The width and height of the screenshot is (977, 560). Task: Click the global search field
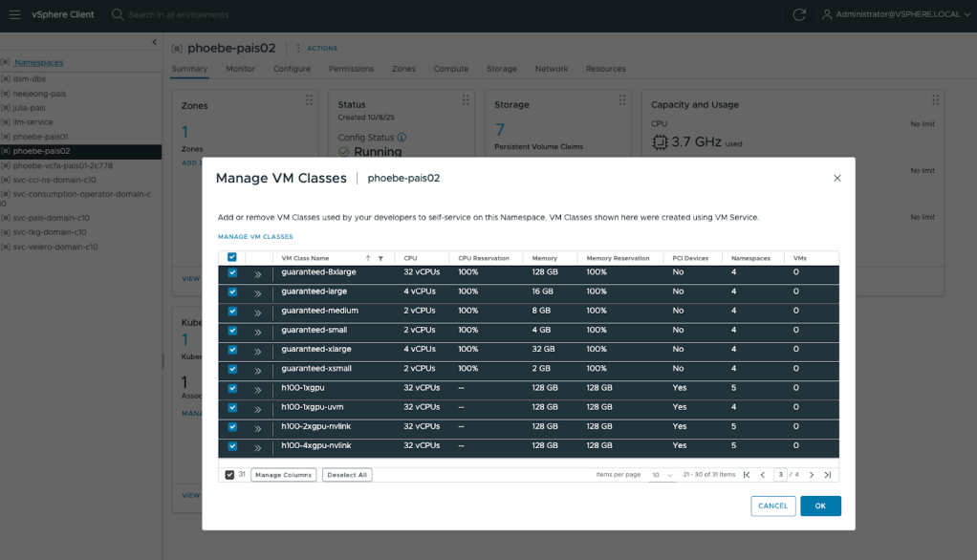click(179, 14)
